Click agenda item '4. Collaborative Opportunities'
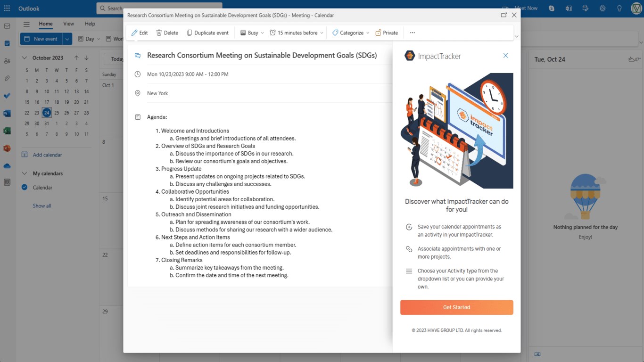The image size is (644, 362). pyautogui.click(x=192, y=192)
